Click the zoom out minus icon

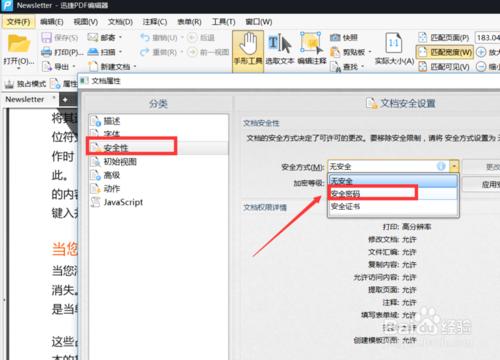point(481,67)
